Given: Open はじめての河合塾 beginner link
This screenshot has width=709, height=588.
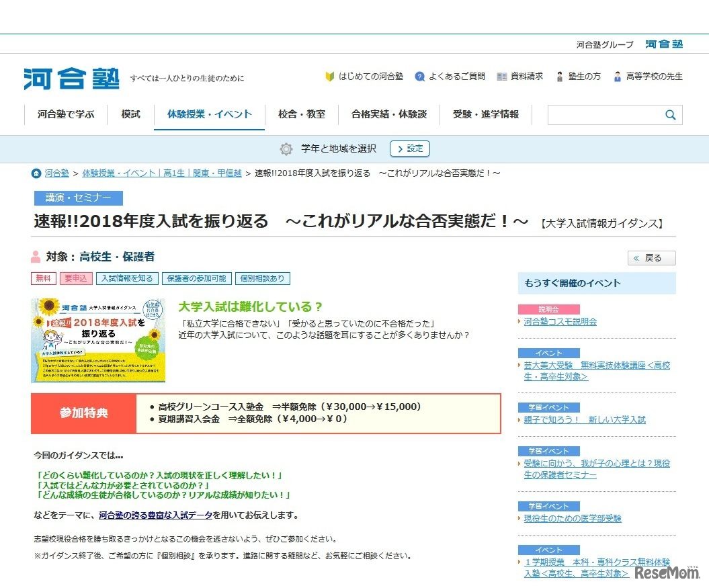Looking at the screenshot, I should pyautogui.click(x=370, y=77).
